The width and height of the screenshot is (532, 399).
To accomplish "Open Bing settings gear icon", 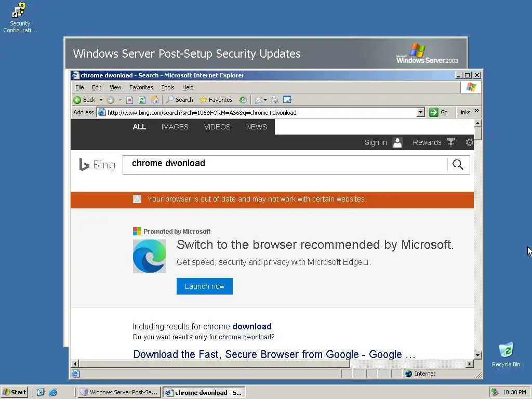I will pos(469,142).
